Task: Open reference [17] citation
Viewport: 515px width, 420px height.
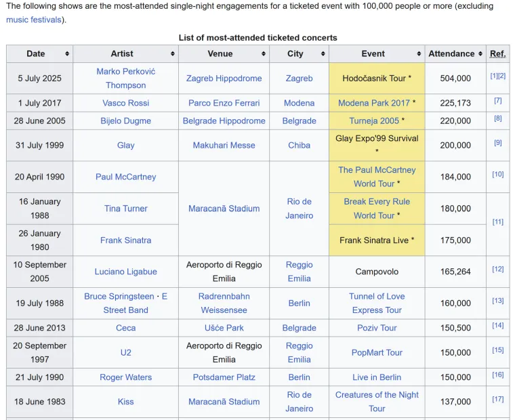Action: (498, 399)
